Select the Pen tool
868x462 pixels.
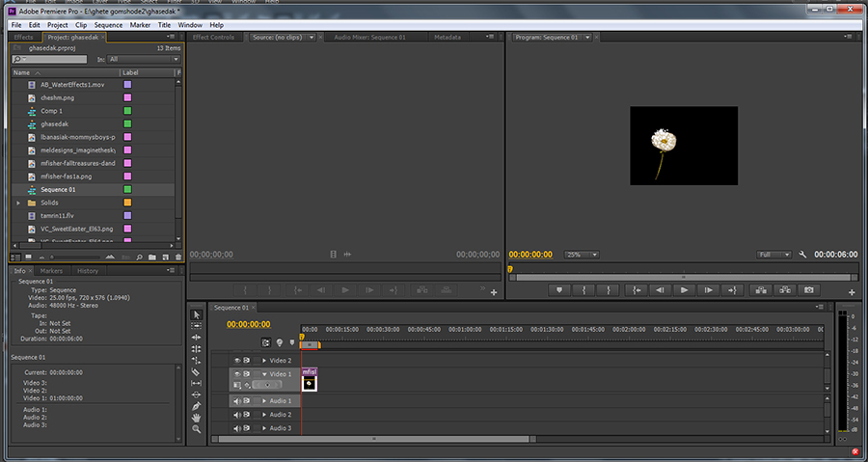(197, 406)
